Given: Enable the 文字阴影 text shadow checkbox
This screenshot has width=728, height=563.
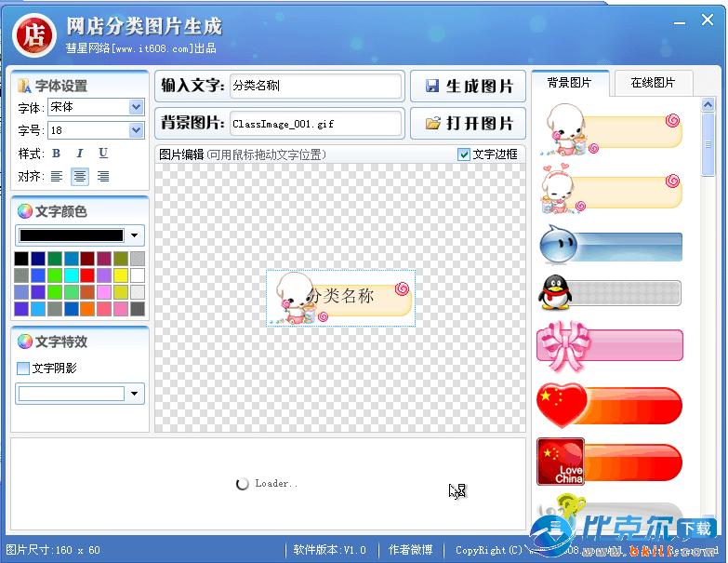Looking at the screenshot, I should coord(23,369).
